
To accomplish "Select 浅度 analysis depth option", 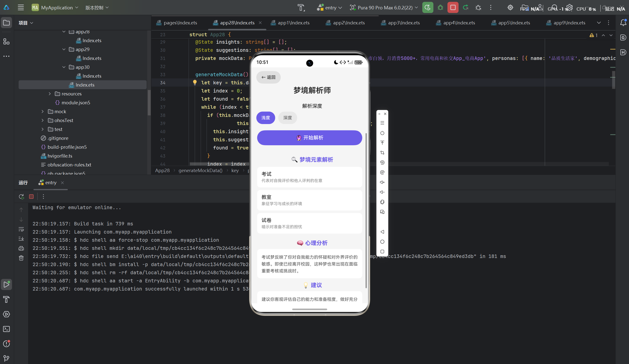I will pyautogui.click(x=266, y=118).
